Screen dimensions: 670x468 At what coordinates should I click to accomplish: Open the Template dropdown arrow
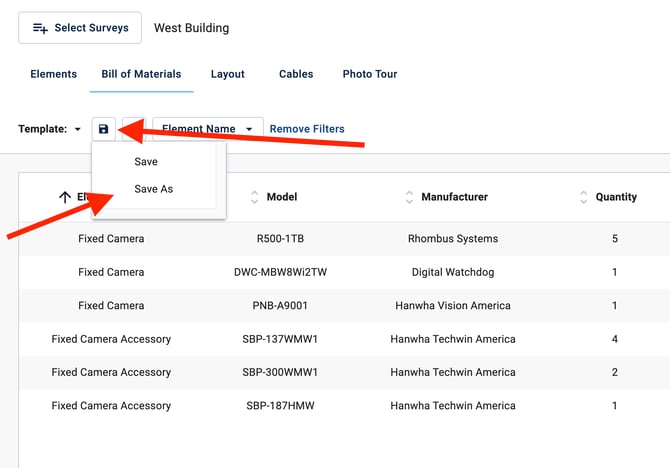click(x=78, y=130)
